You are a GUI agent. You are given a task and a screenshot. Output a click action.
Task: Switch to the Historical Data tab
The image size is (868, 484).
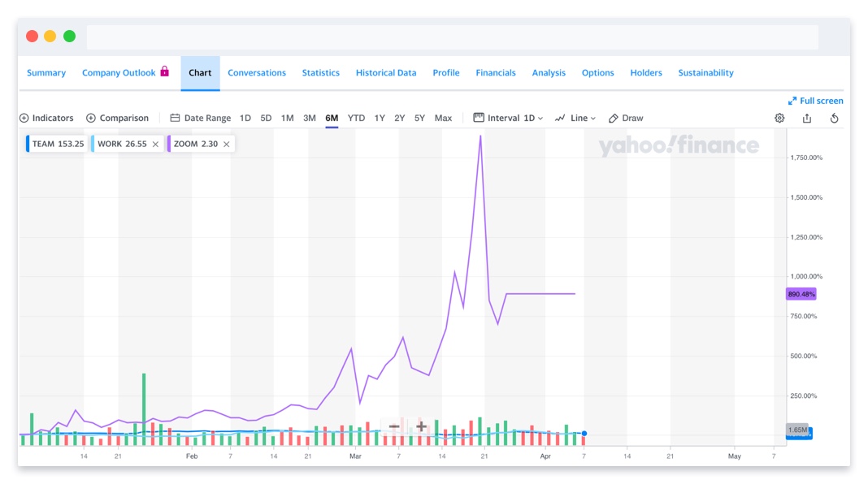385,72
